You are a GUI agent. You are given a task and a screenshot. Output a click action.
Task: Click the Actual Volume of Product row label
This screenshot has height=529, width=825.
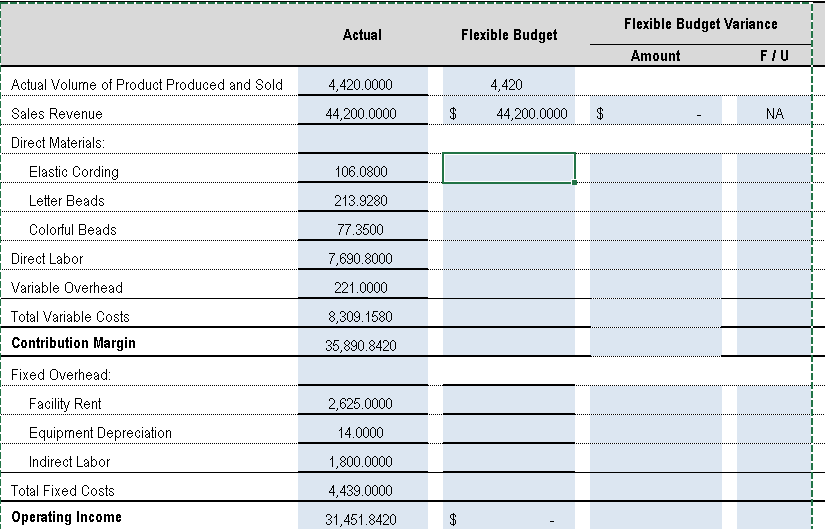coord(147,85)
